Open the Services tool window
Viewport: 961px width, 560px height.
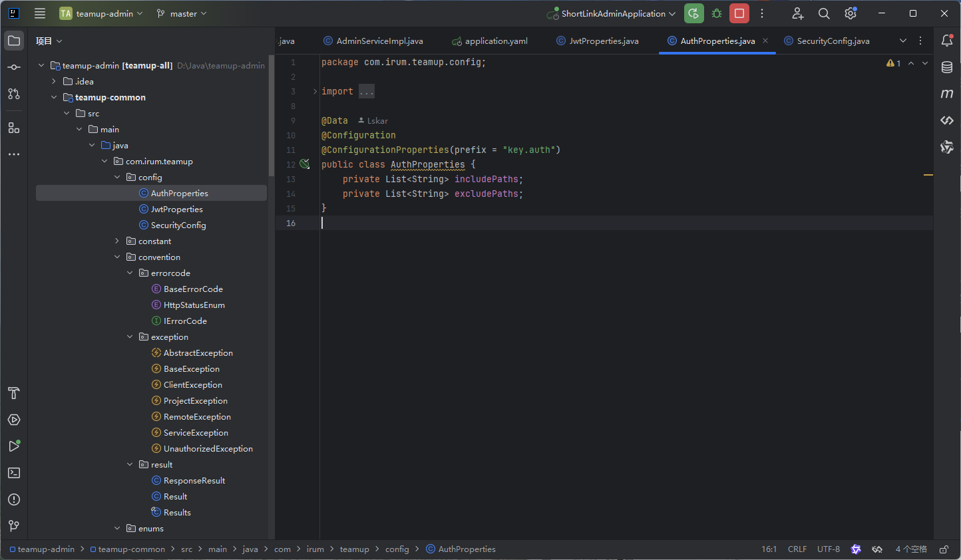coord(14,420)
